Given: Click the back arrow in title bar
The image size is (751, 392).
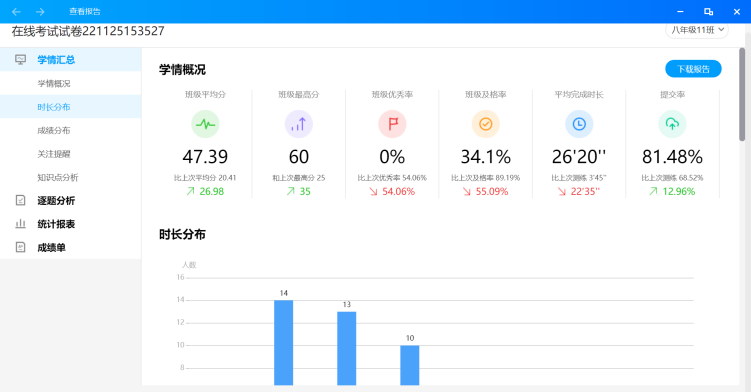Looking at the screenshot, I should [x=16, y=12].
